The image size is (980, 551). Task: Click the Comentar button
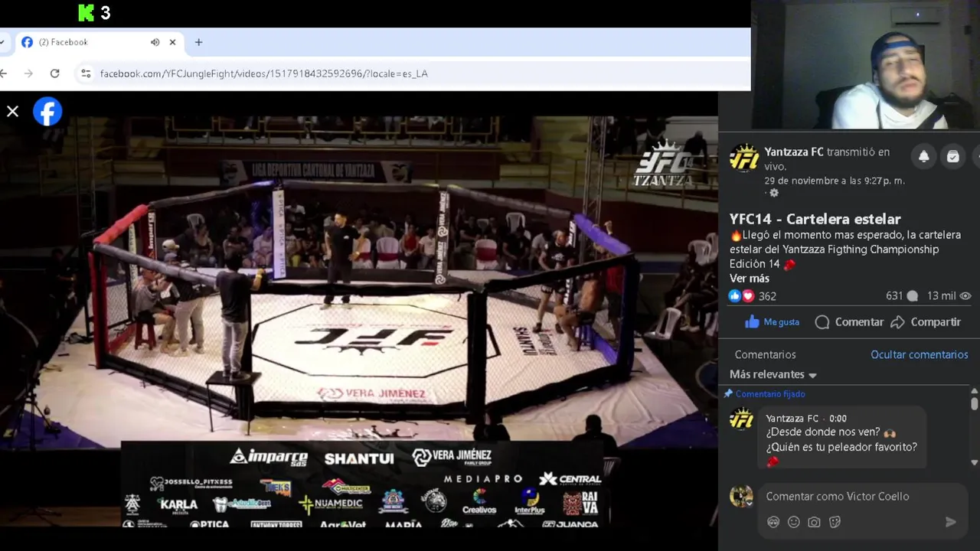point(849,322)
